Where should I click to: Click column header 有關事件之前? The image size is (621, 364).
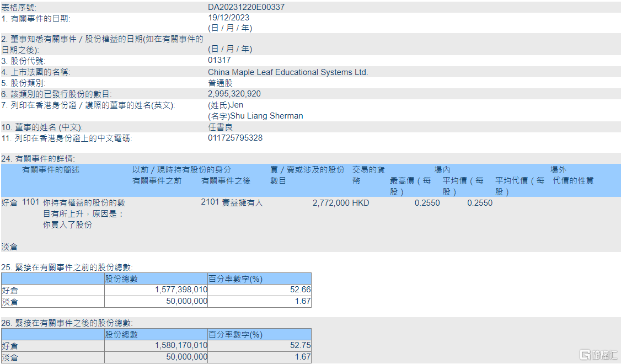tap(157, 181)
